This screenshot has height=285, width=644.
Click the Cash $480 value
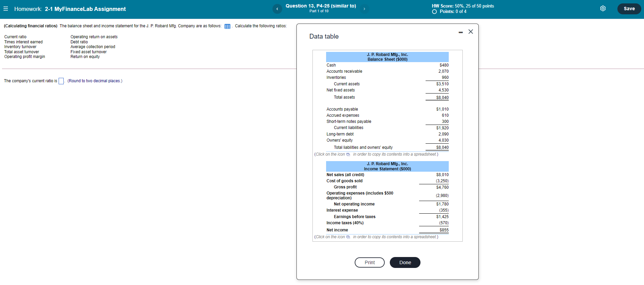tap(444, 65)
